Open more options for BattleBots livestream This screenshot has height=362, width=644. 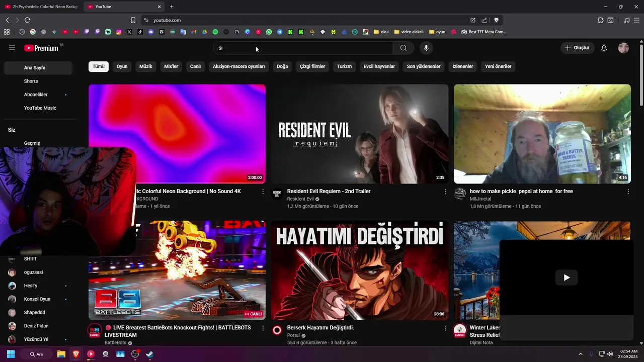coord(263,328)
